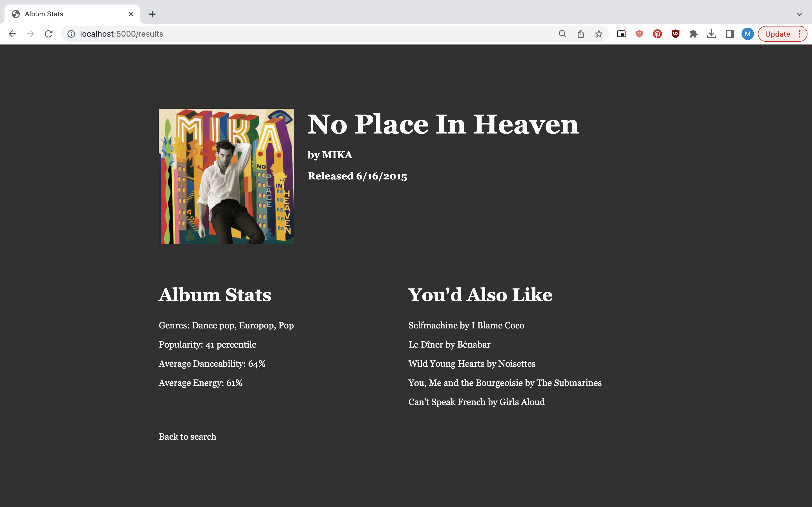Open the search/zoom magnifier icon
The image size is (812, 507).
pos(563,34)
